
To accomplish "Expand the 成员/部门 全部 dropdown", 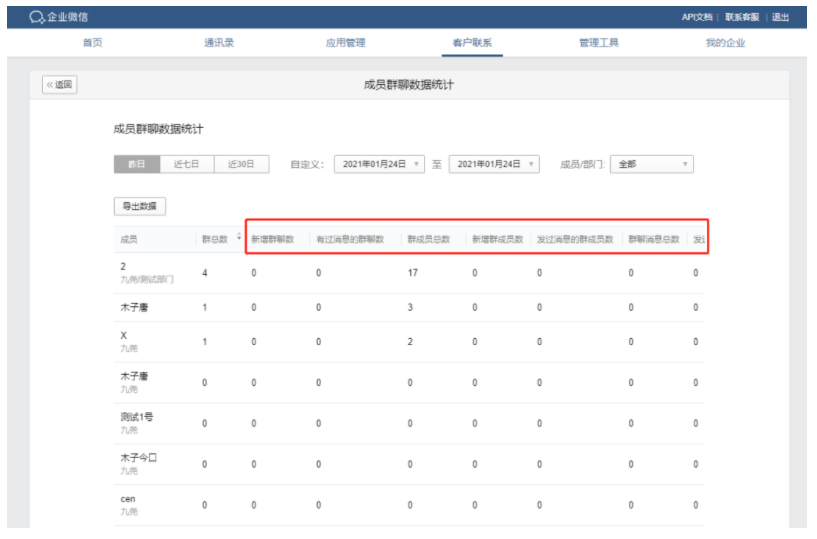I will pyautogui.click(x=652, y=164).
